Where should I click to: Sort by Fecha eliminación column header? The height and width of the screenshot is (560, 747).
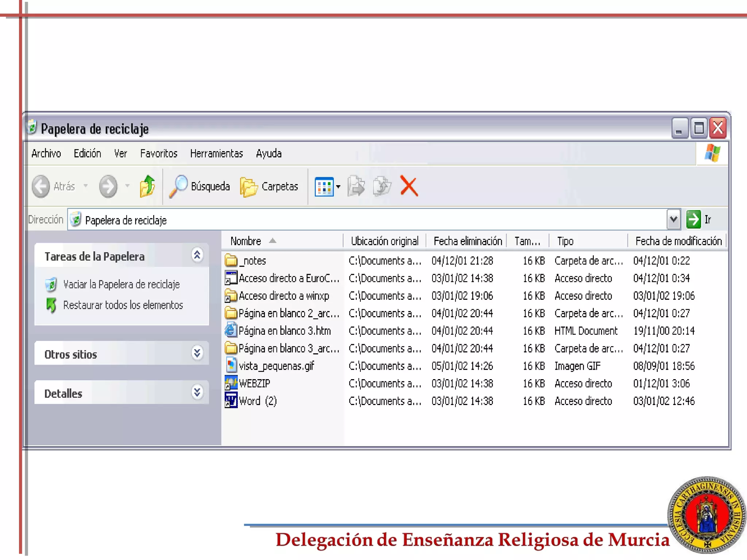467,241
